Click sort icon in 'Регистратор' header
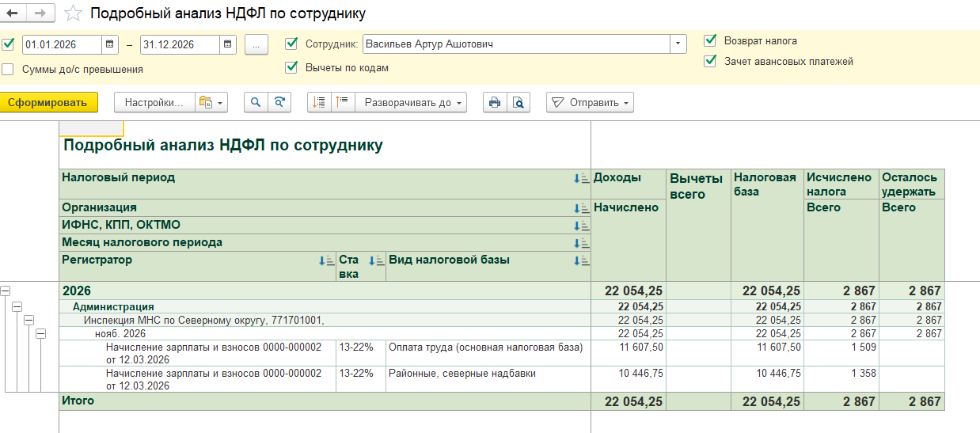The width and height of the screenshot is (980, 433). (x=326, y=260)
